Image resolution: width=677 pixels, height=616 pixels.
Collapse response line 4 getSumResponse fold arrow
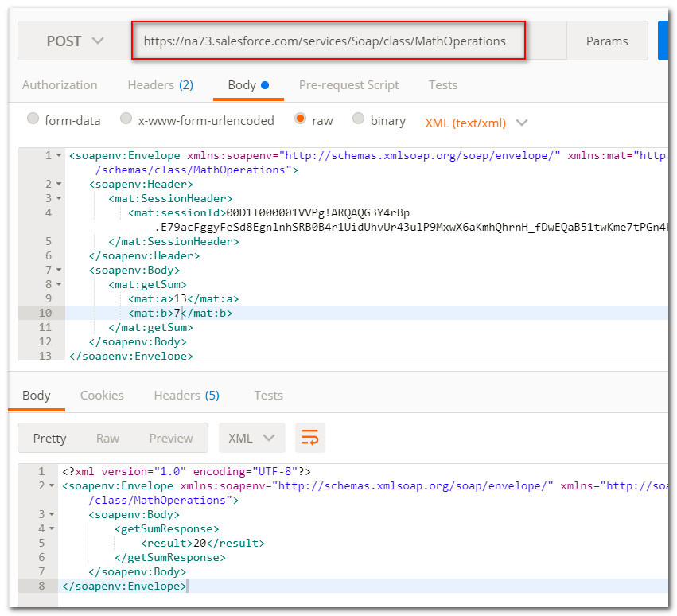click(x=52, y=528)
